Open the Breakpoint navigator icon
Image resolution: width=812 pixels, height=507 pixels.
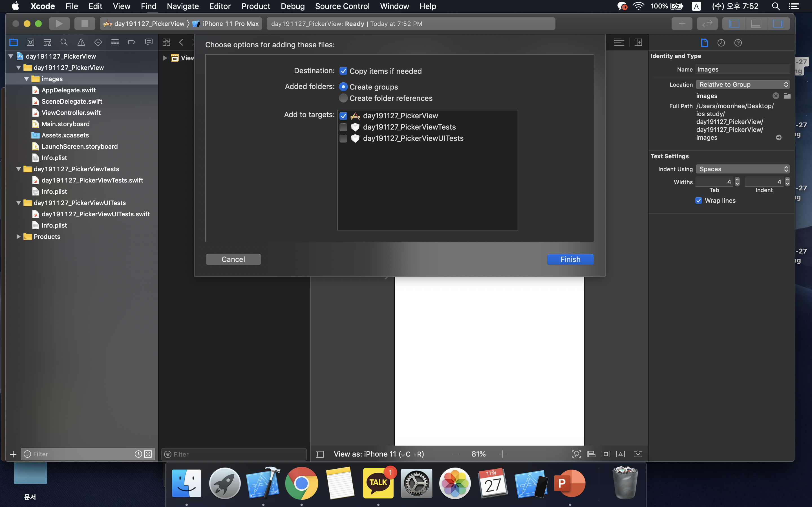[132, 42]
